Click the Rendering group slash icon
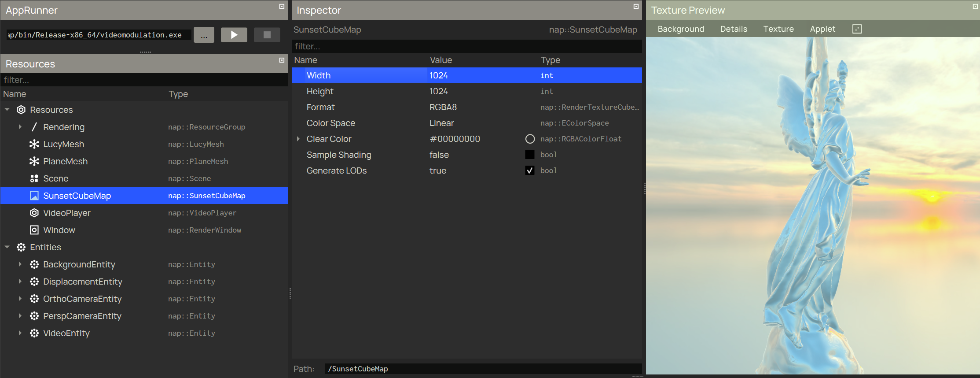The image size is (980, 378). pos(34,127)
